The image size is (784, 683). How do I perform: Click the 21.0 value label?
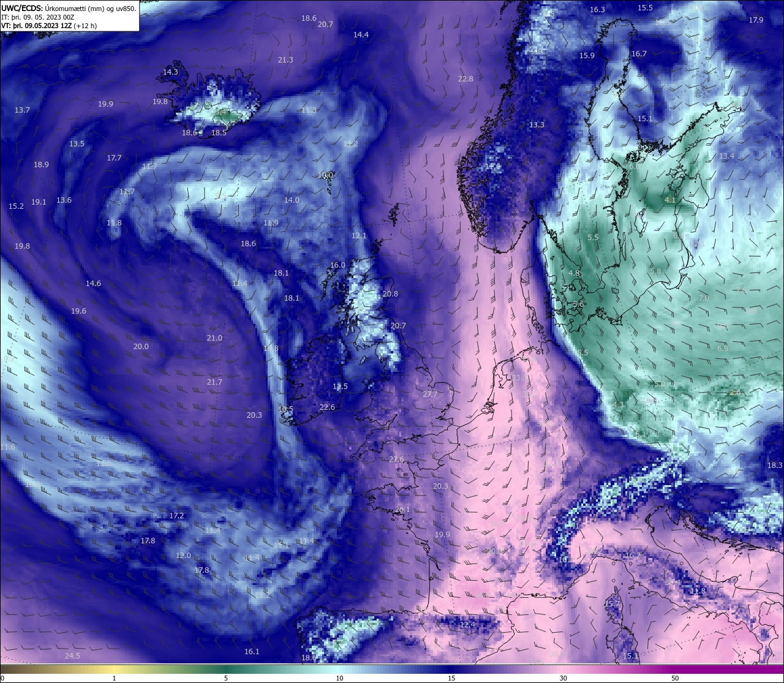click(x=214, y=338)
